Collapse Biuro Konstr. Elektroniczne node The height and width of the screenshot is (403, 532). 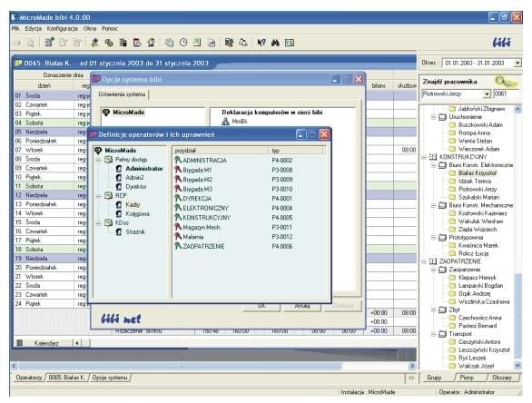click(x=433, y=165)
